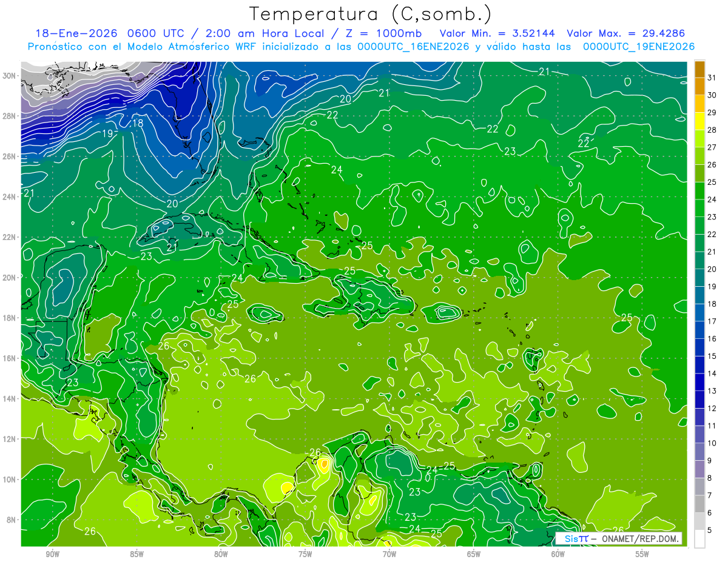
Task: Click the orange legend swatch between 30 and 31
Action: tap(699, 86)
